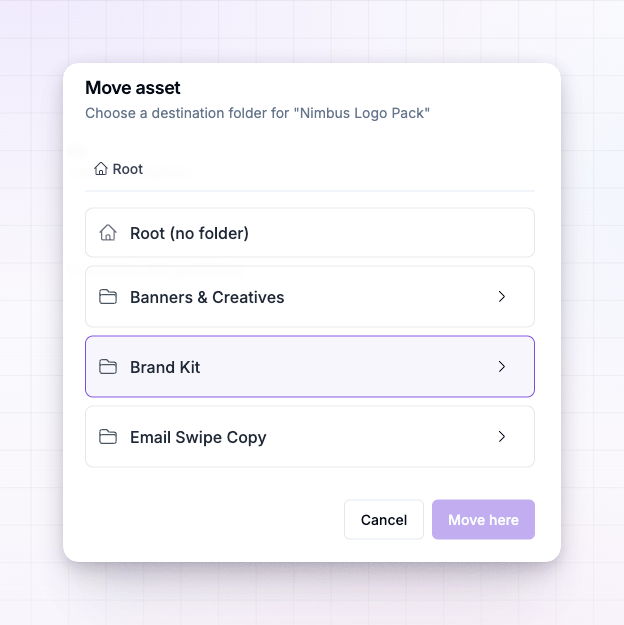This screenshot has height=625, width=624.
Task: Expand Banners & Creatives using its chevron arrow
Action: pyautogui.click(x=502, y=297)
